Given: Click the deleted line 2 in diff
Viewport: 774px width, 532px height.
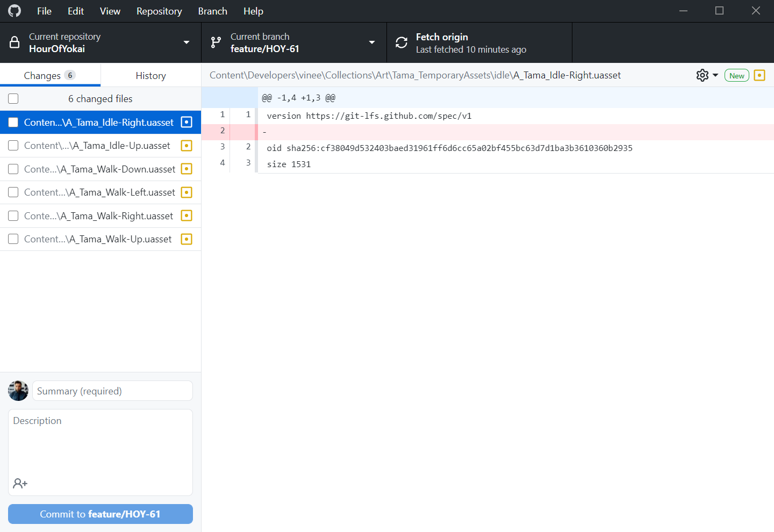Looking at the screenshot, I should pos(488,132).
